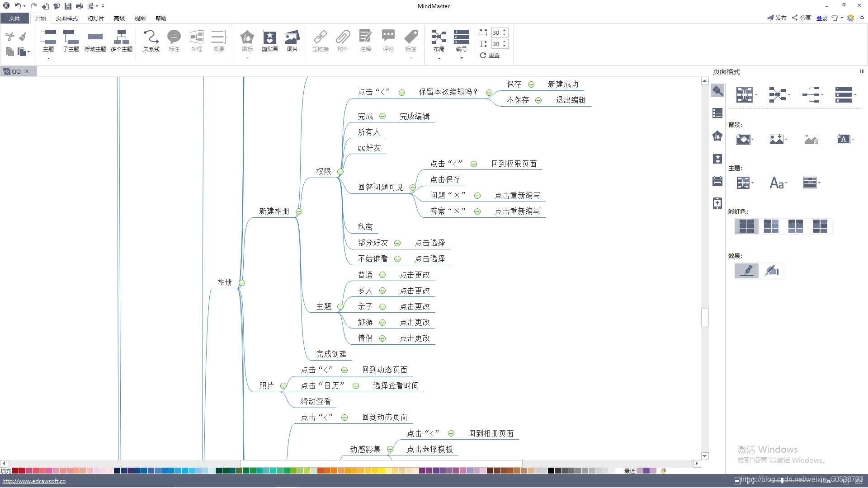This screenshot has height=488, width=868.
Task: Collapse the 权限 node children
Action: [x=340, y=172]
